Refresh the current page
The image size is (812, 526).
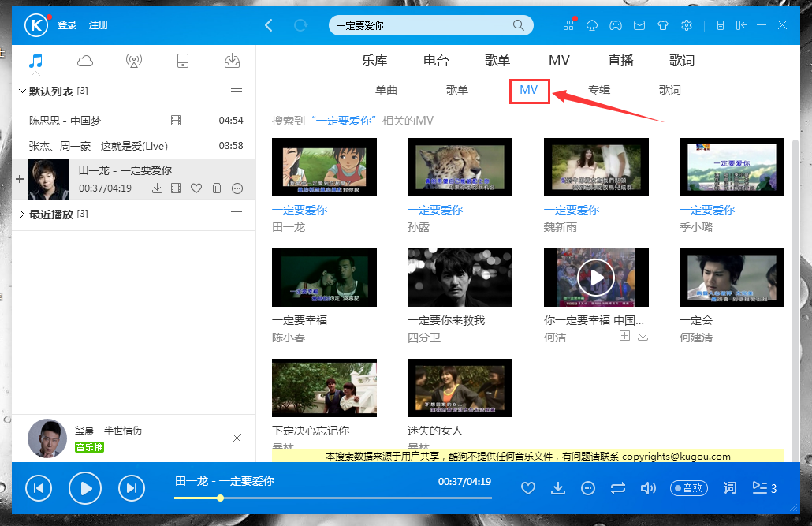(x=300, y=25)
